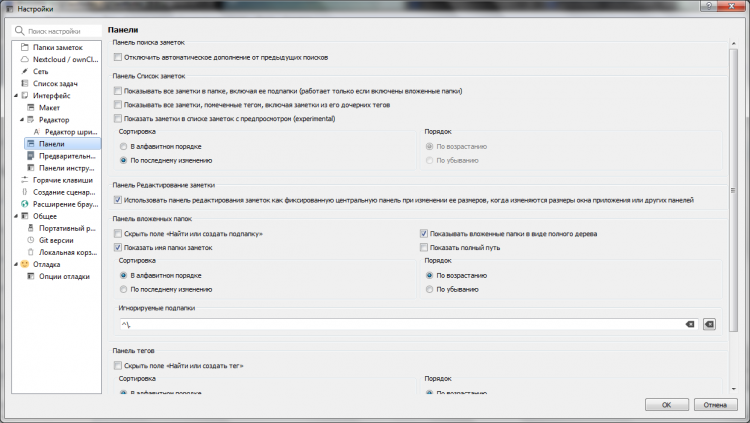The image size is (750, 423).
Task: Click the Nextcloud / ownCloud cloud icon
Action: [x=24, y=59]
